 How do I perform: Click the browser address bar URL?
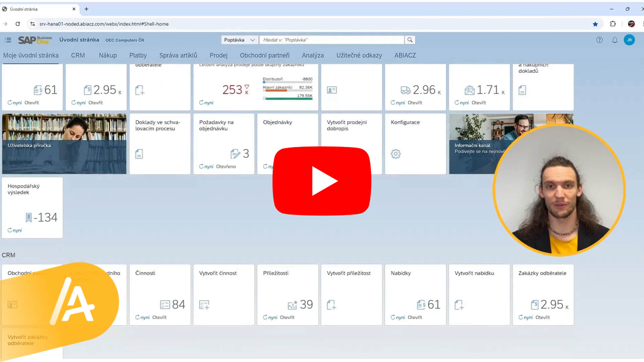[104, 24]
